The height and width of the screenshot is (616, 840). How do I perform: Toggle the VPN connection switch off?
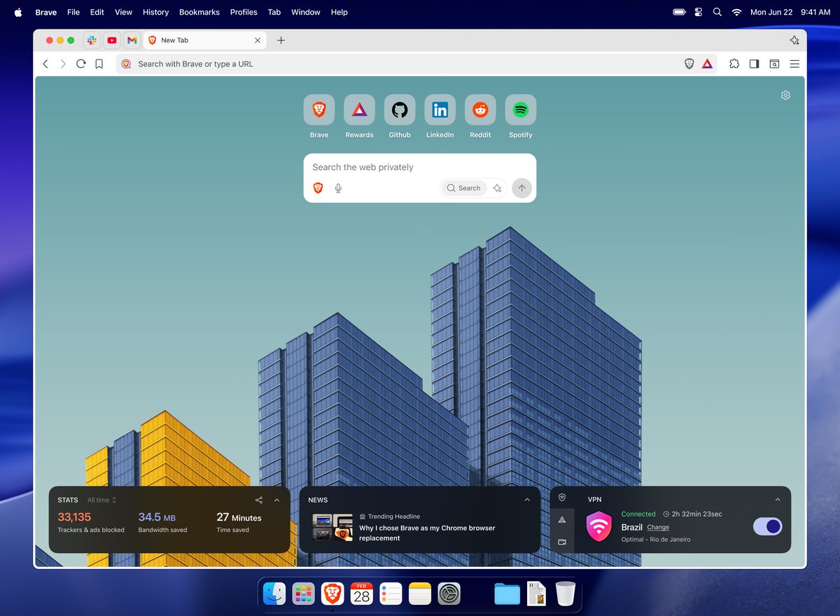point(768,526)
